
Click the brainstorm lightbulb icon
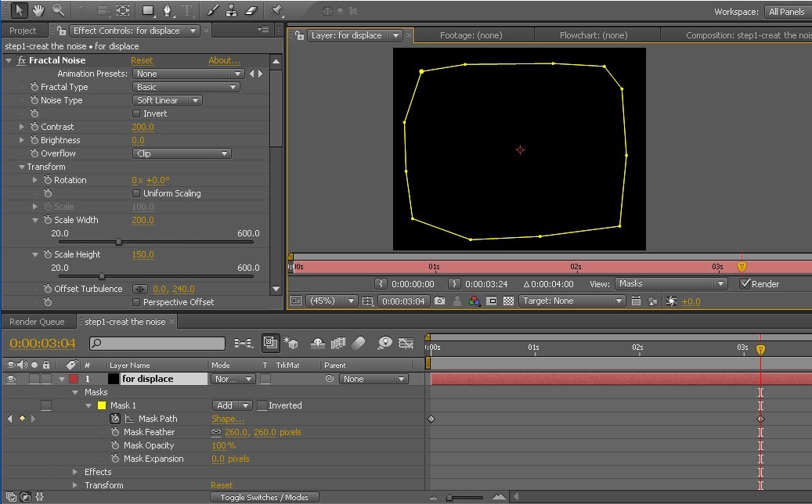point(384,343)
